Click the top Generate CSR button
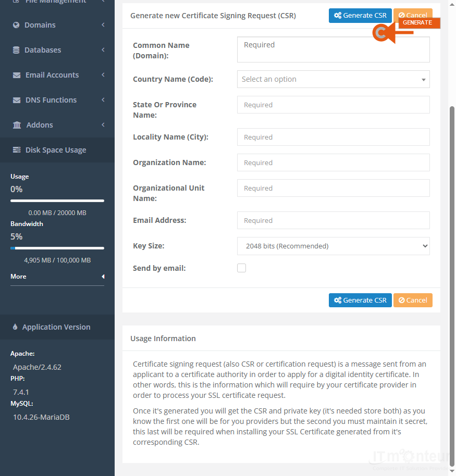Viewport: 456px width, 476px height. tap(360, 16)
